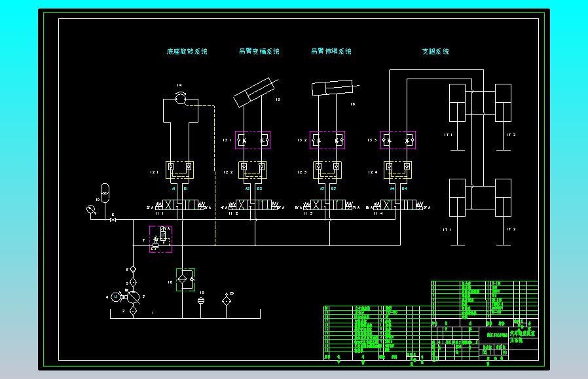Viewport: 588px width, 379px height.
Task: Click the cyan port label A1
Action: tap(174, 189)
